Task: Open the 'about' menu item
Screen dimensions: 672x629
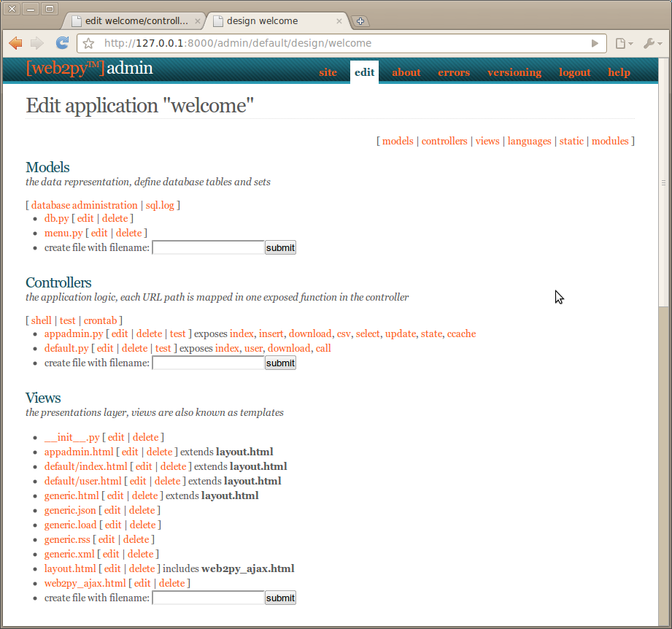Action: 406,72
